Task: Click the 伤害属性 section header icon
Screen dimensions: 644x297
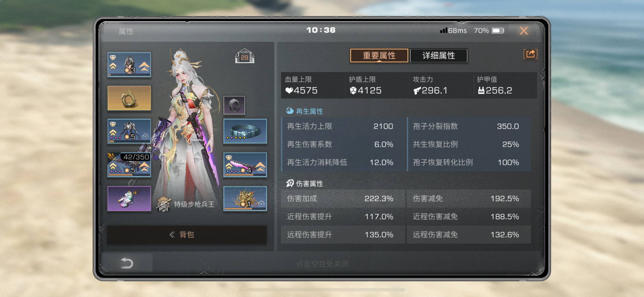Action: pyautogui.click(x=290, y=183)
